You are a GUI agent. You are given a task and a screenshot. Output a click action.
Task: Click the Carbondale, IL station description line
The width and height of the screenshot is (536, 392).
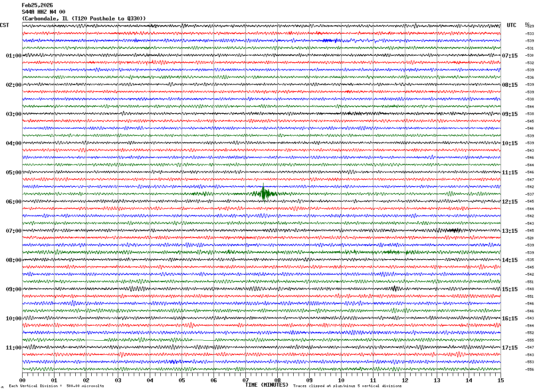(84, 19)
